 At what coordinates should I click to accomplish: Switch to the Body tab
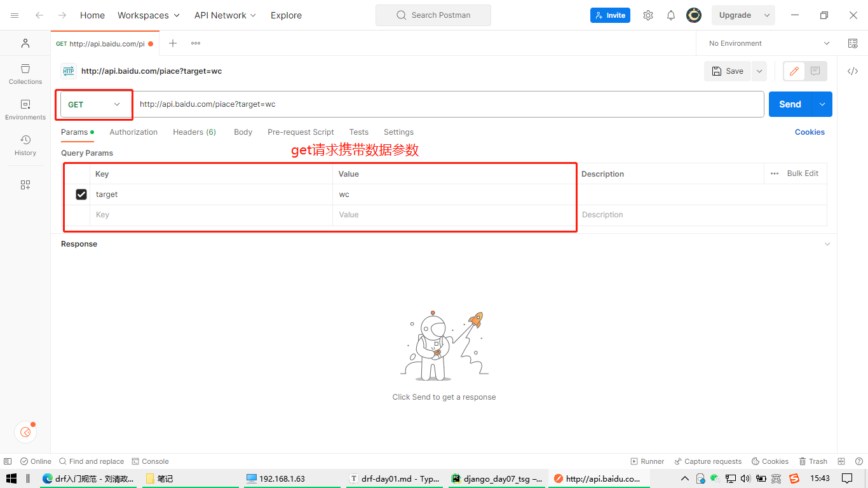[243, 132]
